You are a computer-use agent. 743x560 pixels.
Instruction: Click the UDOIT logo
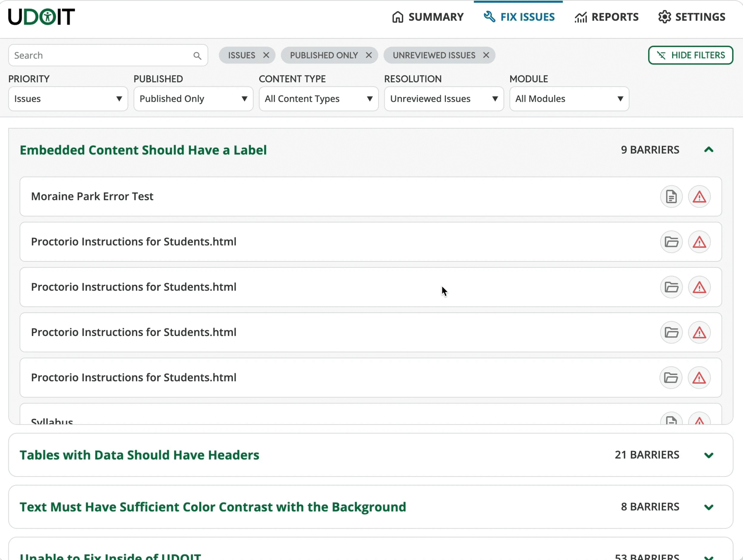click(x=41, y=17)
